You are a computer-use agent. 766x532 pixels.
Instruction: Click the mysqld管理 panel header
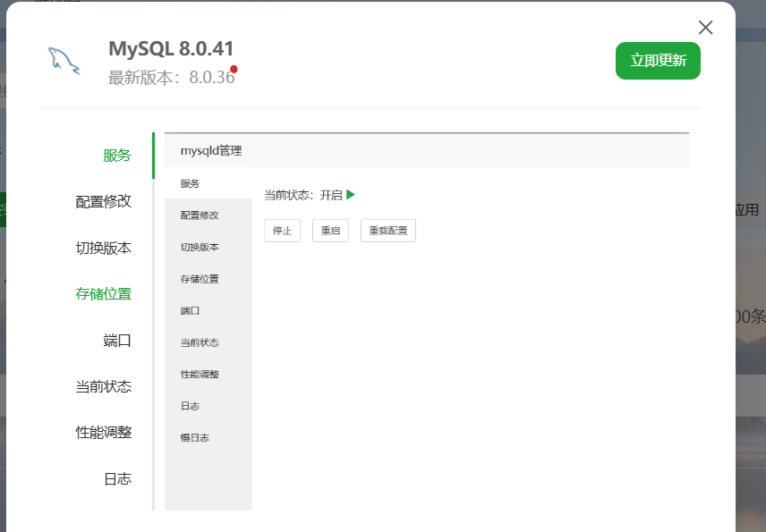(x=212, y=150)
